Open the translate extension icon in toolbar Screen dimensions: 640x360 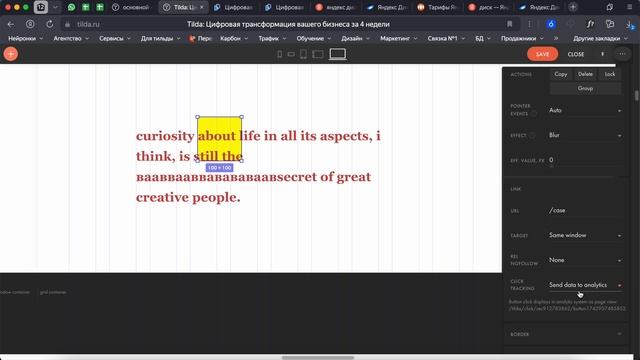tap(610, 24)
